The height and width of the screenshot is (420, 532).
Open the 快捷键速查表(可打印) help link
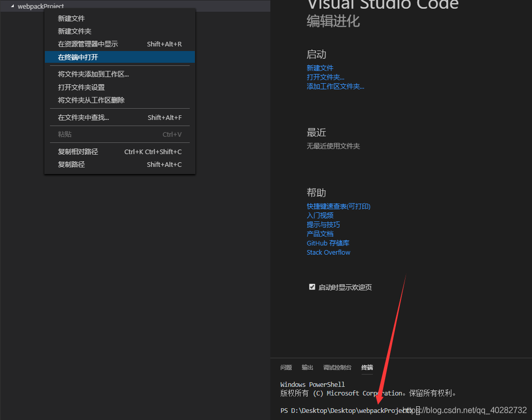pos(338,206)
